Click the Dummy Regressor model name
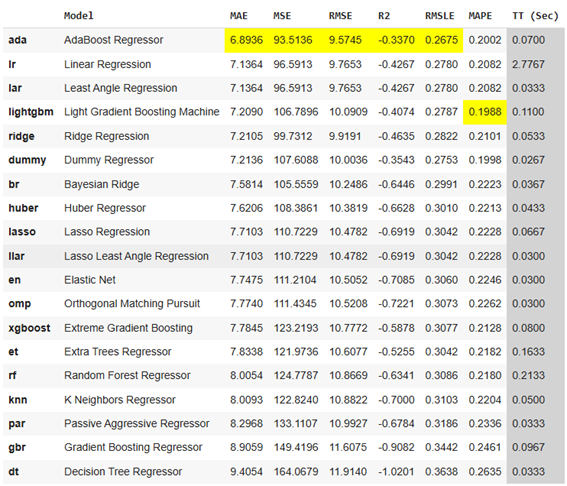Viewport: 567px width, 486px height. 109,160
